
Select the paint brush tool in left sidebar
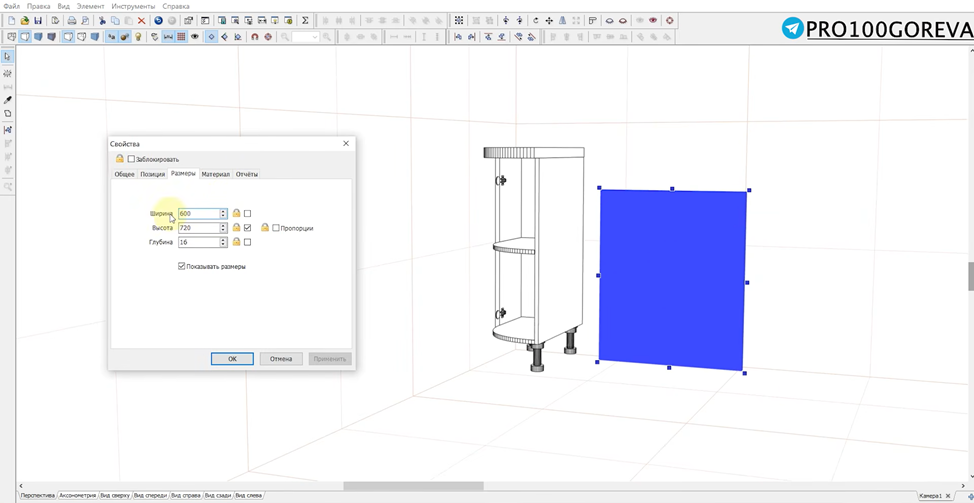(x=7, y=99)
